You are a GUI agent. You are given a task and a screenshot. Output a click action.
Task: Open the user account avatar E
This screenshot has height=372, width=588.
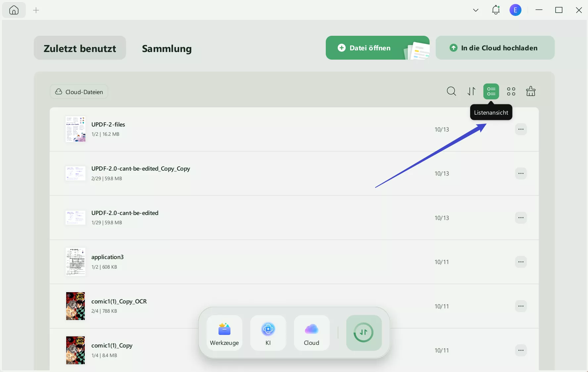[x=515, y=10]
